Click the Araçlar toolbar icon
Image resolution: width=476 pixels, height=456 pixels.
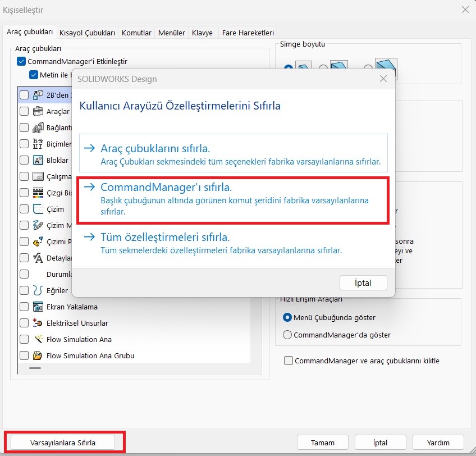(38, 111)
